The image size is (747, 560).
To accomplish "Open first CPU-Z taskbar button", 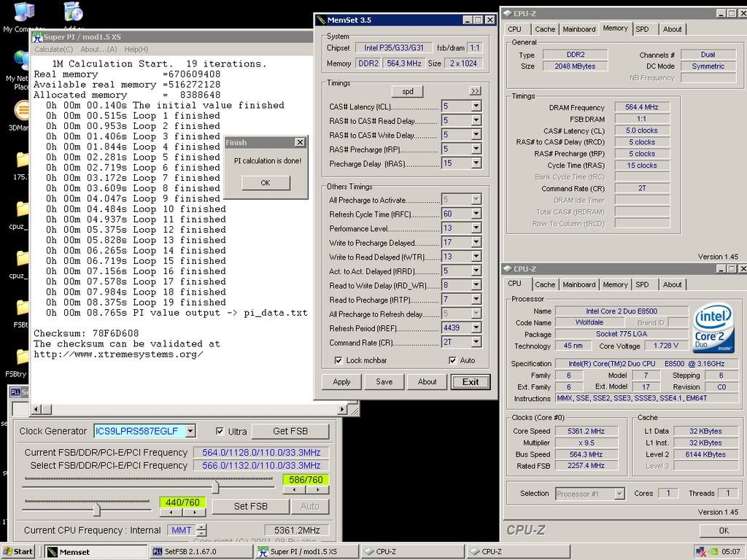I will [411, 551].
